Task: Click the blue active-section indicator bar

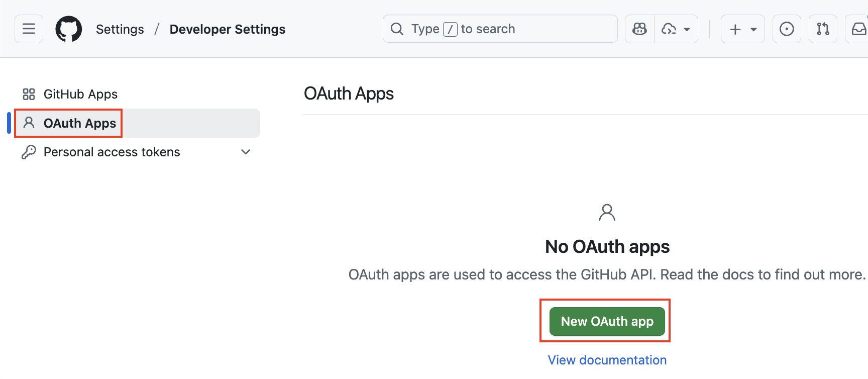Action: click(8, 123)
